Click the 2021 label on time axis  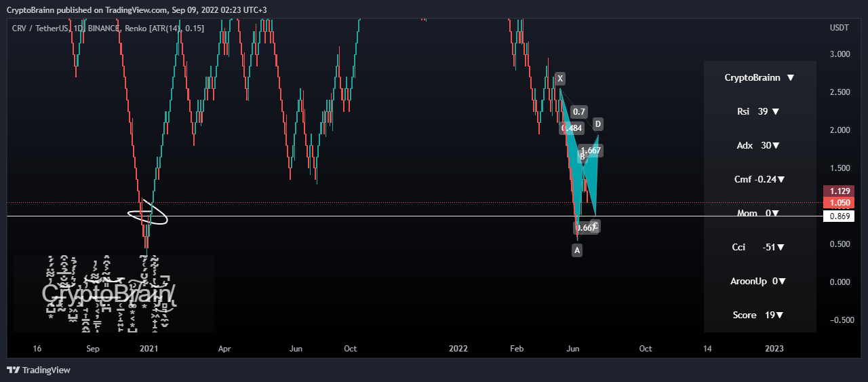149,349
